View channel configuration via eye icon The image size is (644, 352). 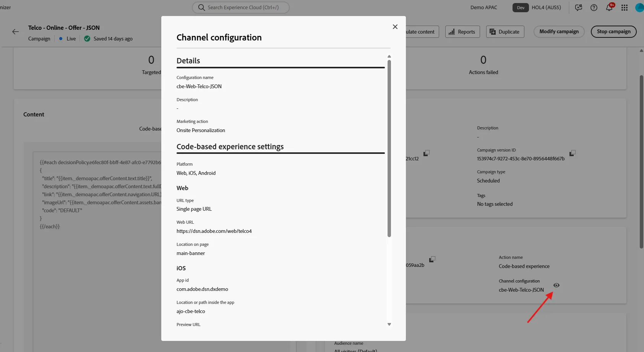(556, 285)
